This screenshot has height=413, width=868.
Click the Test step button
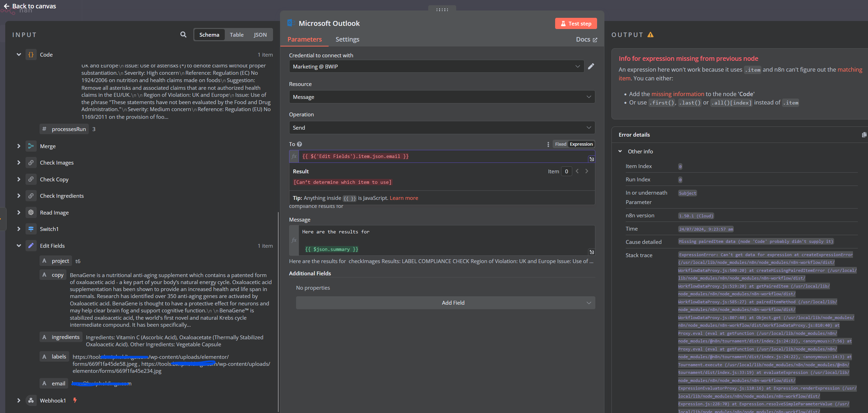point(576,23)
